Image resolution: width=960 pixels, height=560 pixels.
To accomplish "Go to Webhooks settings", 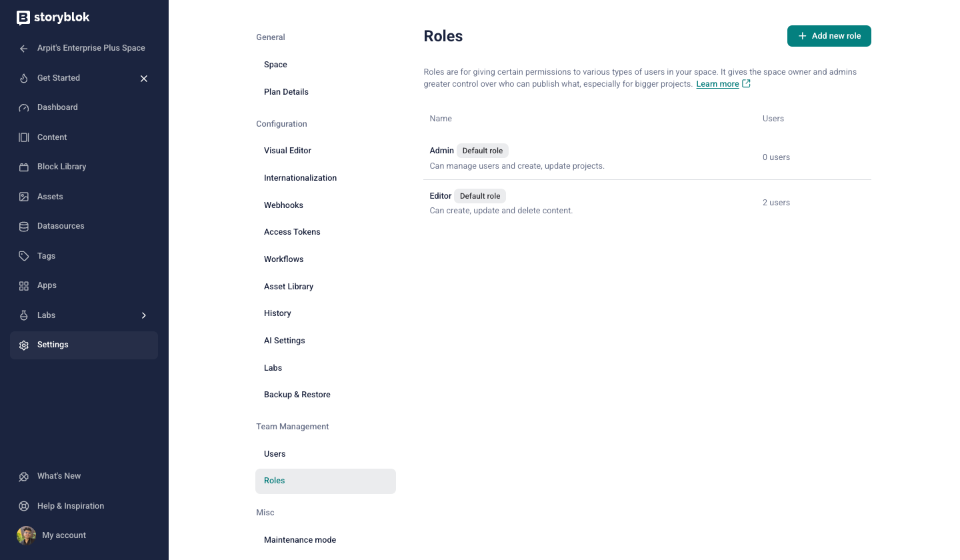I will [283, 205].
